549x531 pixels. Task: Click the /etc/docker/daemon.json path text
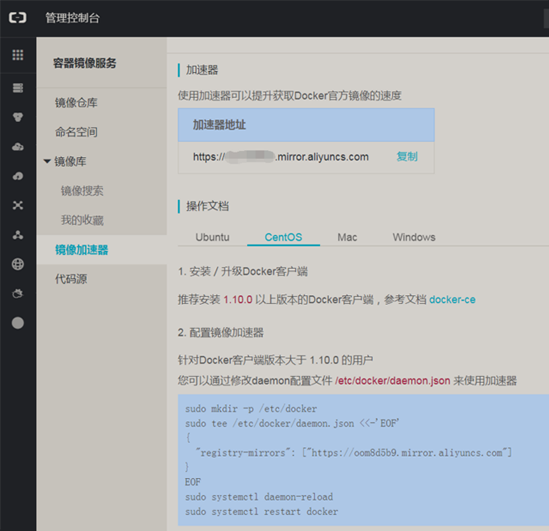pos(392,380)
